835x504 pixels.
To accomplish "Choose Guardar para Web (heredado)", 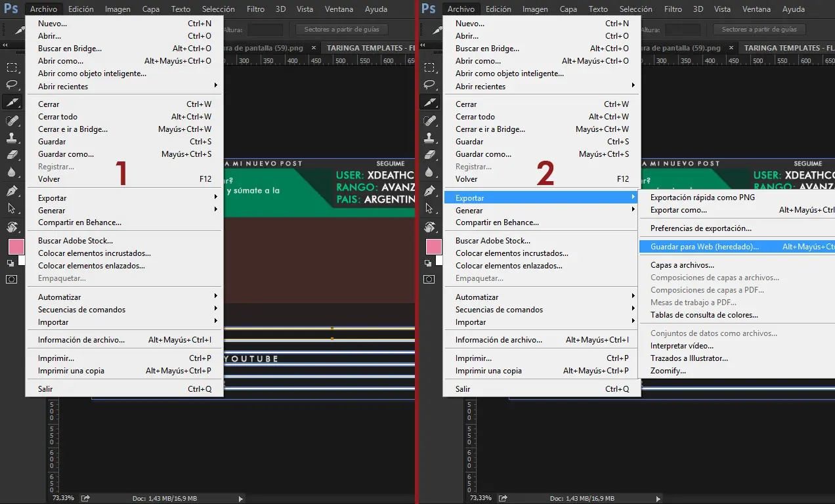I will (x=737, y=247).
